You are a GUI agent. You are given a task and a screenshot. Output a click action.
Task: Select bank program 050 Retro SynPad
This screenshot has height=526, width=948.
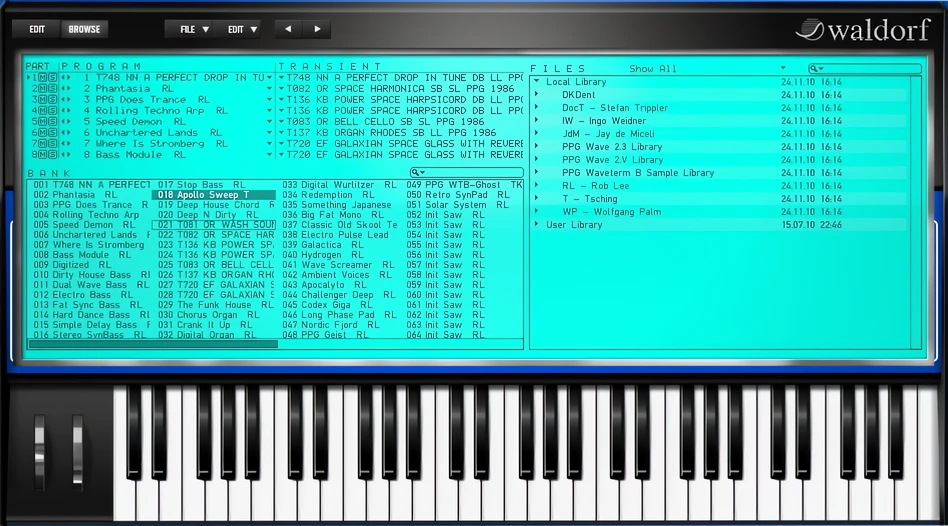click(458, 195)
